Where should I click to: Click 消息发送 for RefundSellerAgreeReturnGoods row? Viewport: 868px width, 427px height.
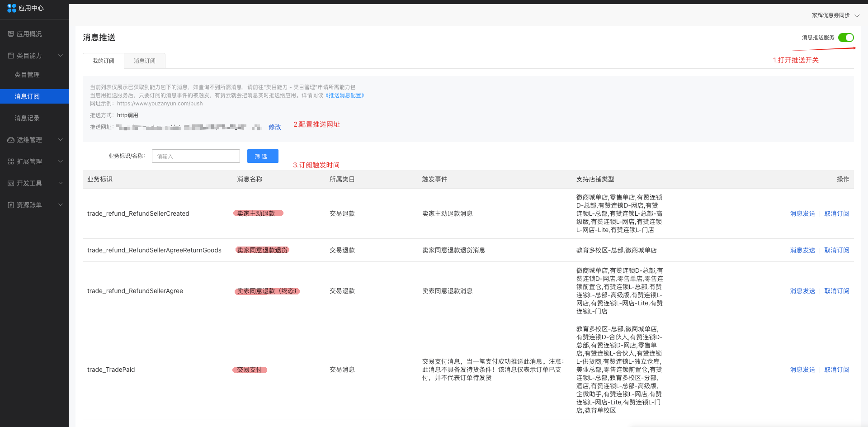[x=802, y=250]
